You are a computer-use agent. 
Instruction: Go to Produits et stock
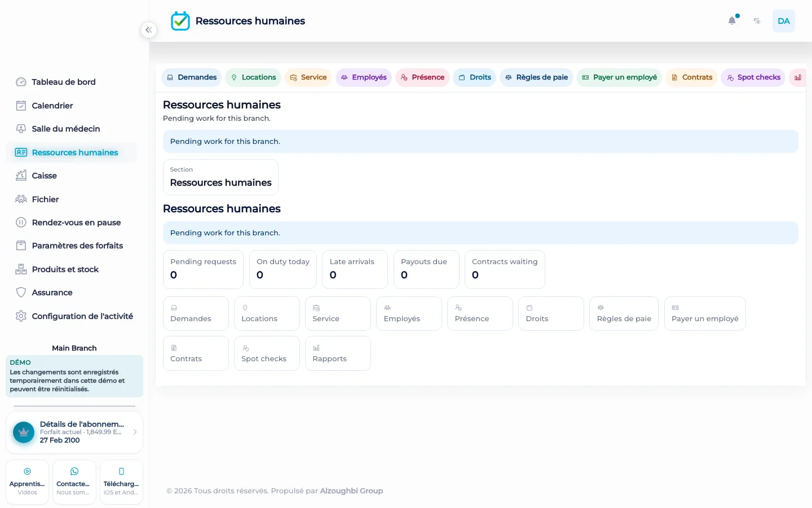tap(72, 269)
